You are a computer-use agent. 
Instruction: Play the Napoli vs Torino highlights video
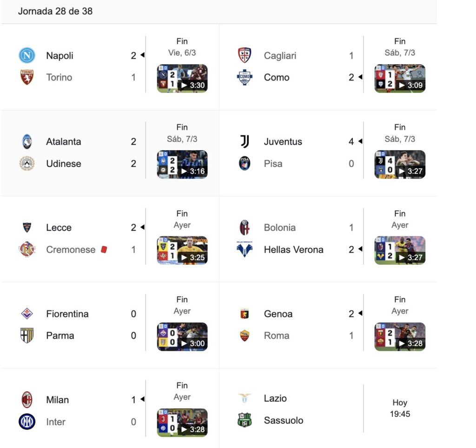coord(182,79)
